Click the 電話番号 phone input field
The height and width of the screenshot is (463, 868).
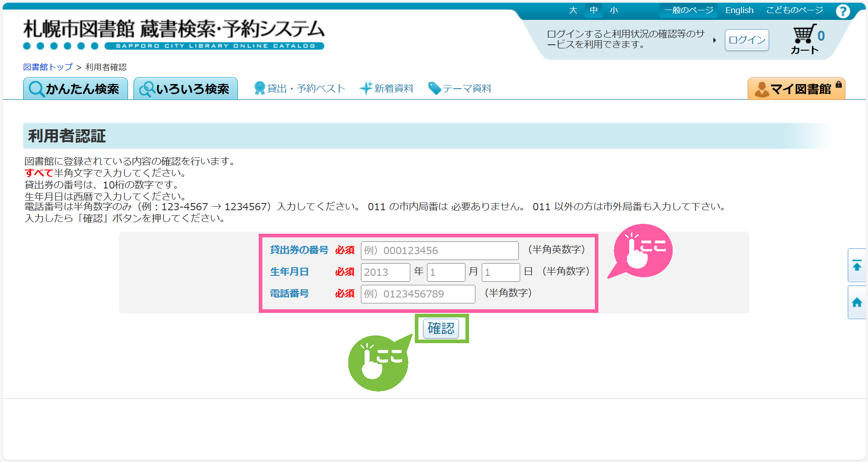417,294
